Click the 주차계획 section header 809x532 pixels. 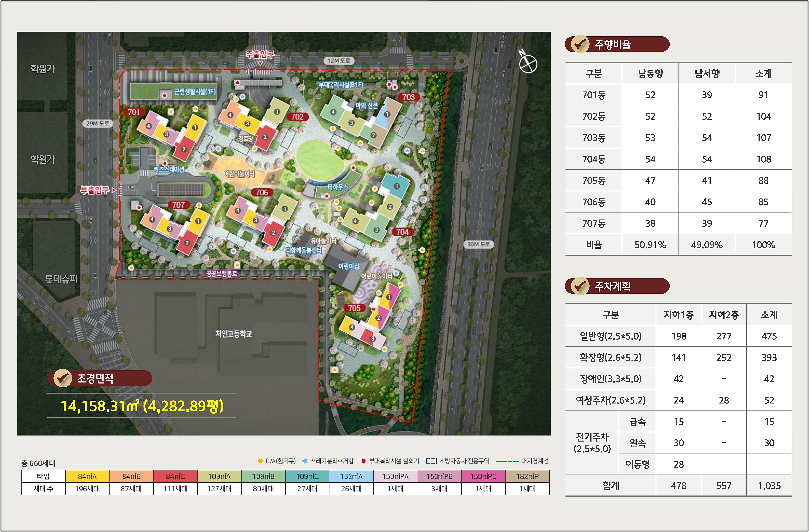[617, 286]
